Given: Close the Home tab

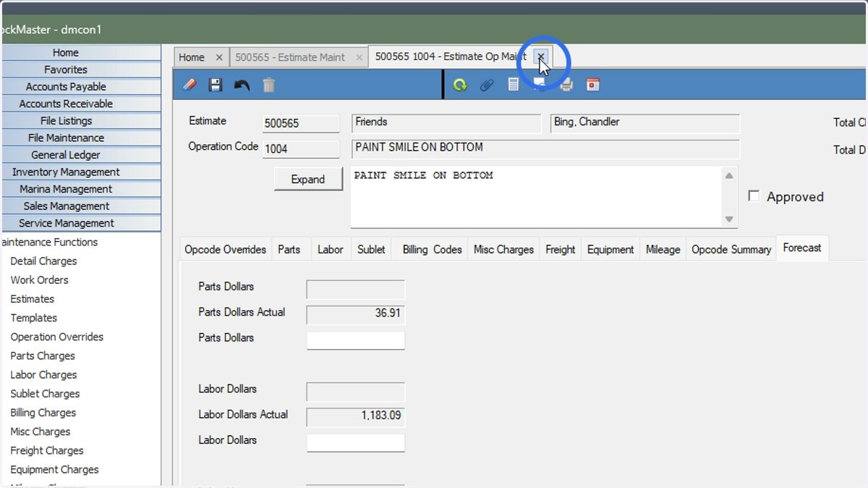Looking at the screenshot, I should (218, 57).
